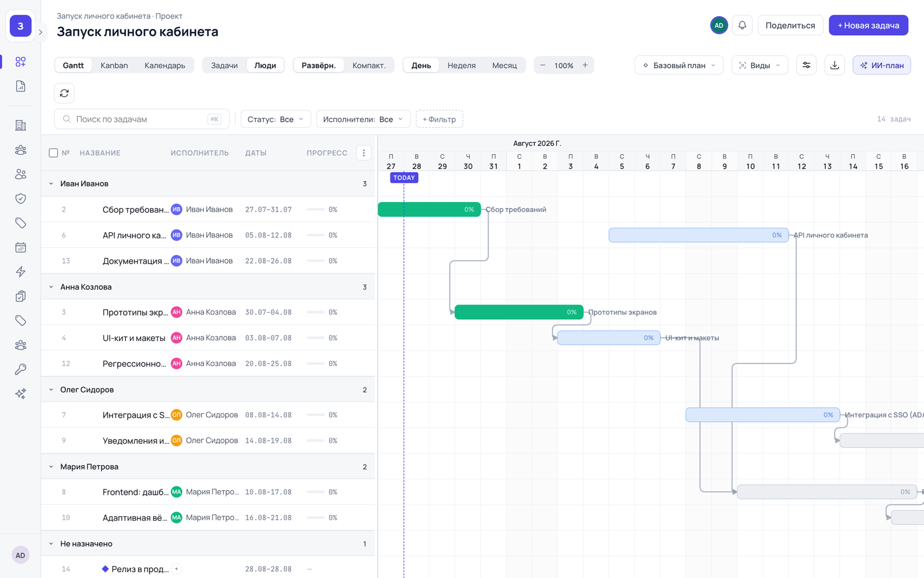Switch to the Kanban tab
This screenshot has width=924, height=578.
[x=114, y=65]
